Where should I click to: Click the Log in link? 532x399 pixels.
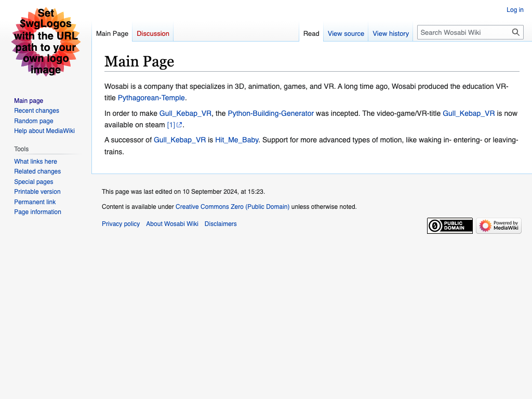click(x=515, y=10)
